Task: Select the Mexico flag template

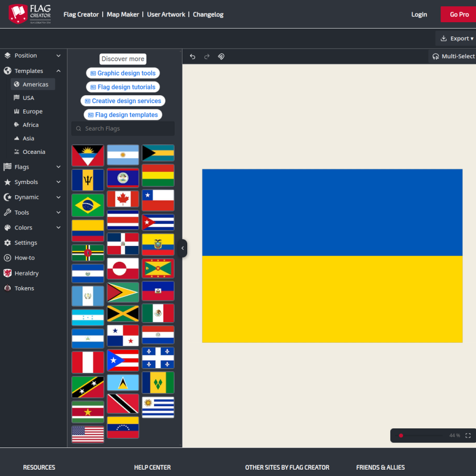Action: click(158, 313)
